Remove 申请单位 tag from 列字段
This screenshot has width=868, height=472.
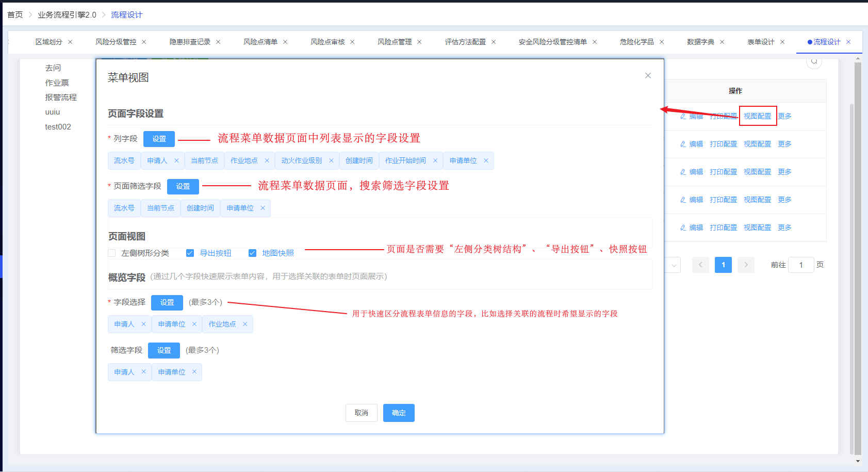[486, 160]
